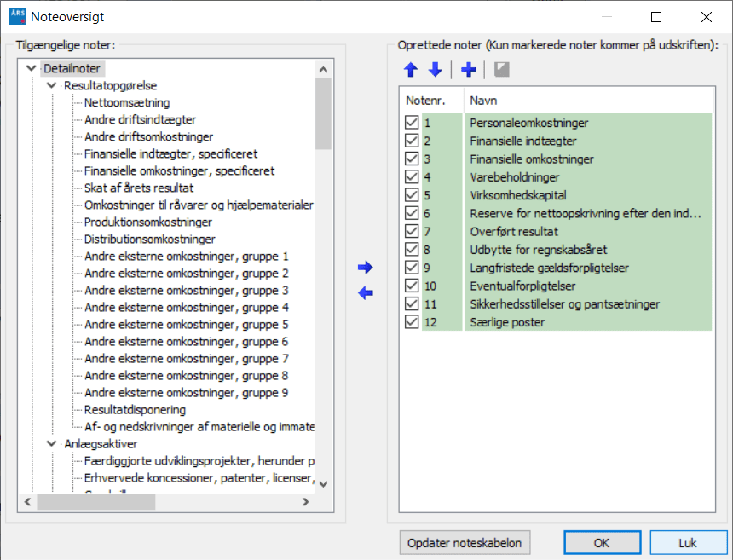Disable the Særlige poster note checkbox
The height and width of the screenshot is (560, 733).
(x=412, y=322)
